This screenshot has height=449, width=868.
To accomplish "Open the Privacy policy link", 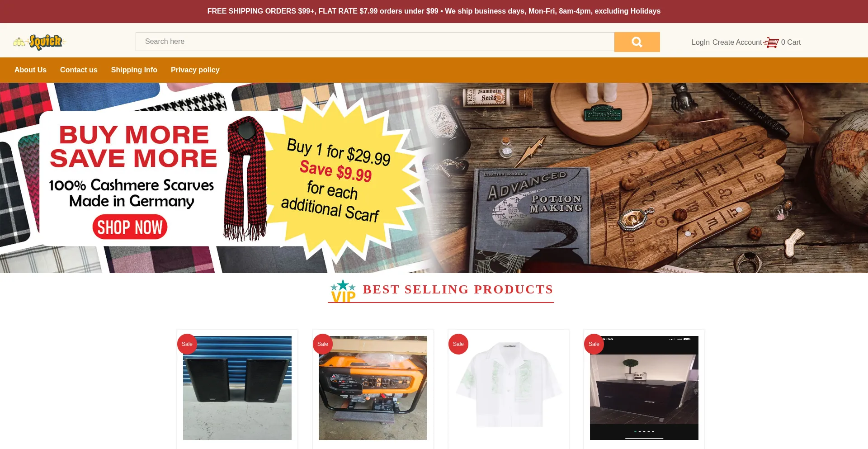I will (x=195, y=70).
